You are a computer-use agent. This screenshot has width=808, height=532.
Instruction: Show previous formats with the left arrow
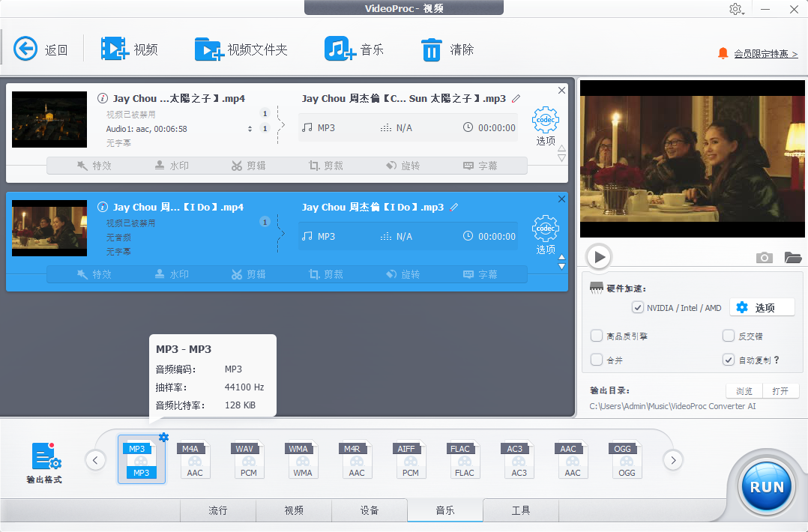(x=95, y=460)
